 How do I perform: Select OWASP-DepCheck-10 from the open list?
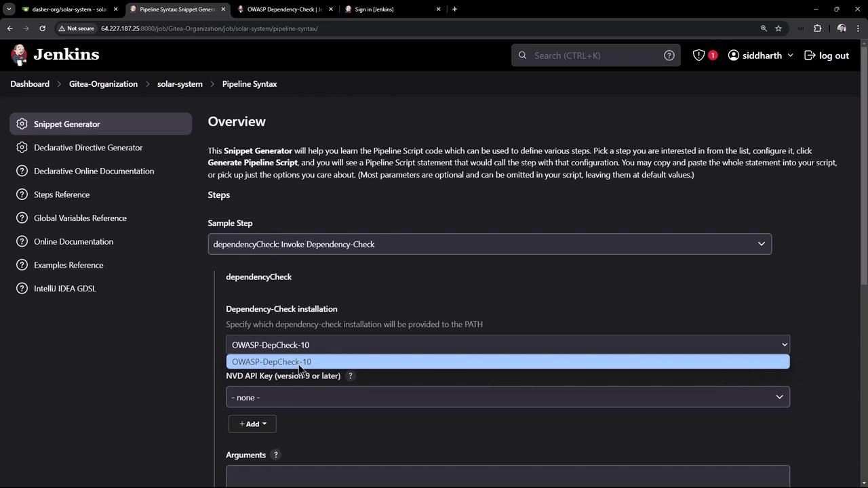point(271,362)
